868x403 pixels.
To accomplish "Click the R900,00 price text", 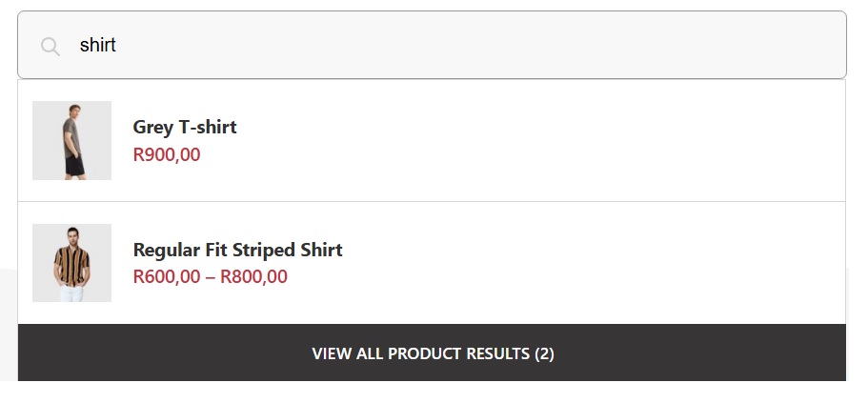I will [x=167, y=154].
